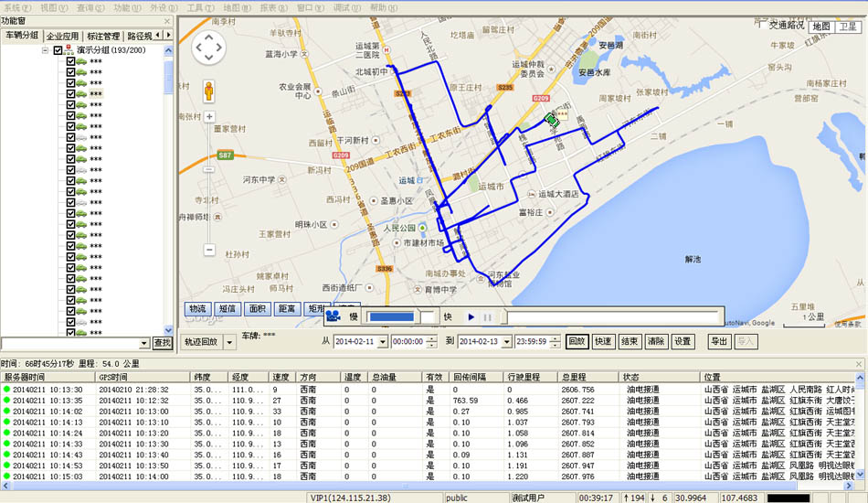
Task: Zoom out with the map minus button
Action: [209, 250]
